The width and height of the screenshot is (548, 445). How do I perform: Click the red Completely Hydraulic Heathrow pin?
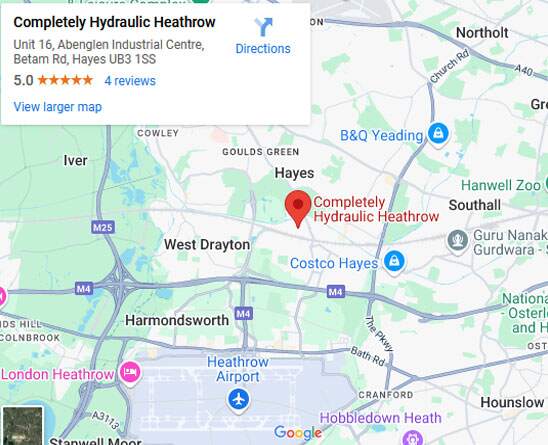(298, 209)
